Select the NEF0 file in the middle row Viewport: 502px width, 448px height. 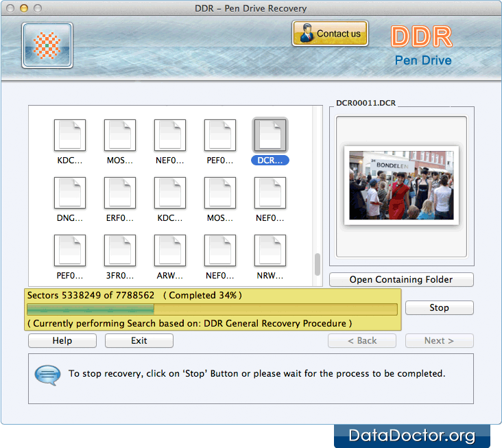pos(270,193)
